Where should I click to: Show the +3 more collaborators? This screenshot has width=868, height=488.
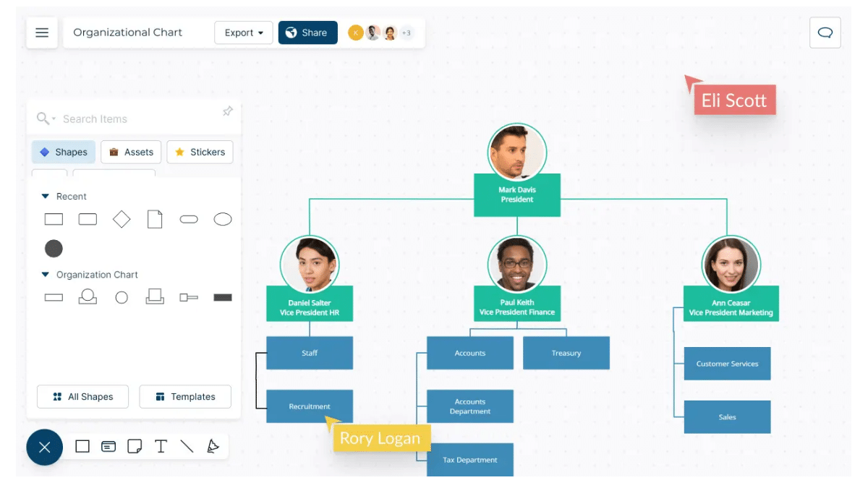click(x=407, y=33)
